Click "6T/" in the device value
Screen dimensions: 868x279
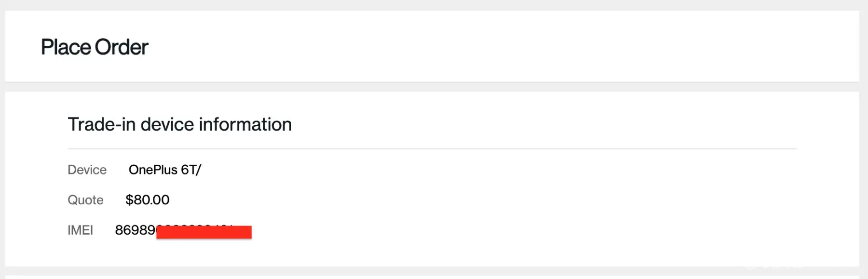(x=191, y=170)
